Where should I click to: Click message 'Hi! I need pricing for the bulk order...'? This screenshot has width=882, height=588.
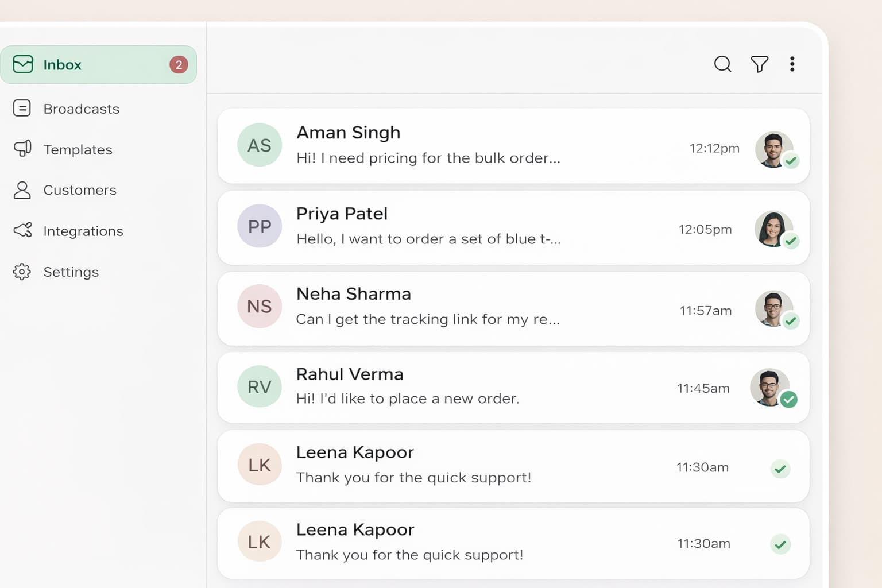click(x=428, y=158)
